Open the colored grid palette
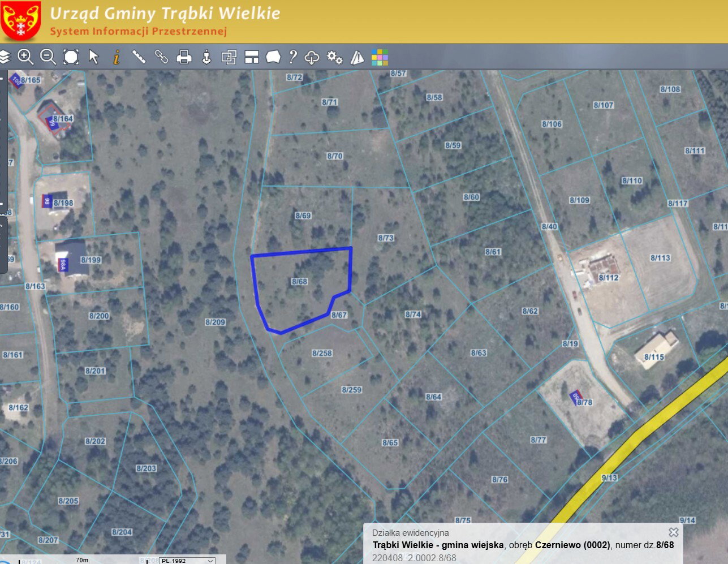 click(380, 57)
